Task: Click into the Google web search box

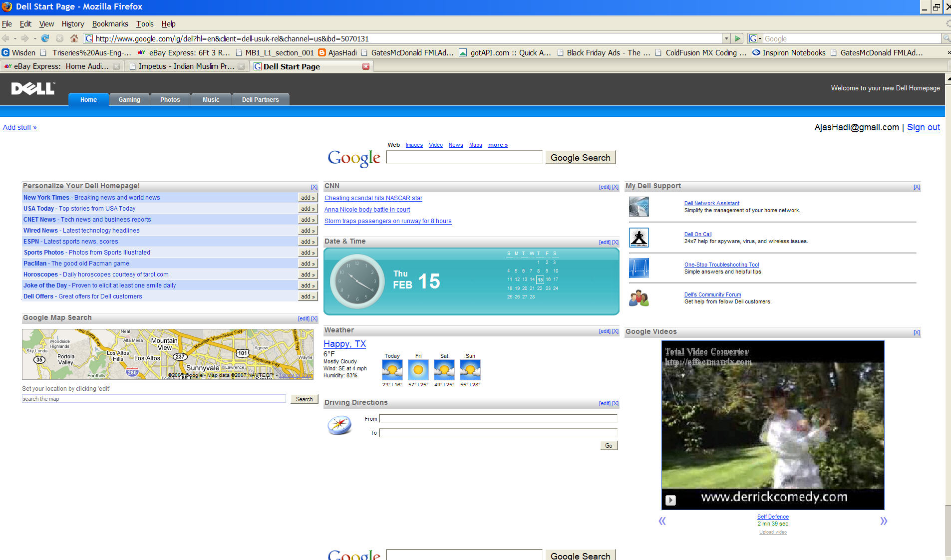Action: pos(464,157)
